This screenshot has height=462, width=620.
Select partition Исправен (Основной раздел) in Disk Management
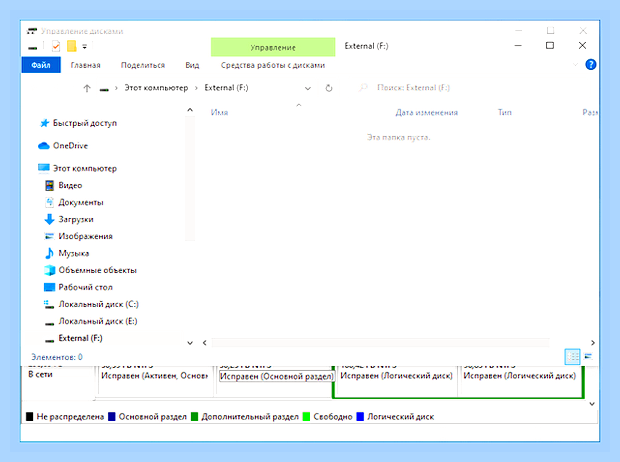(276, 376)
